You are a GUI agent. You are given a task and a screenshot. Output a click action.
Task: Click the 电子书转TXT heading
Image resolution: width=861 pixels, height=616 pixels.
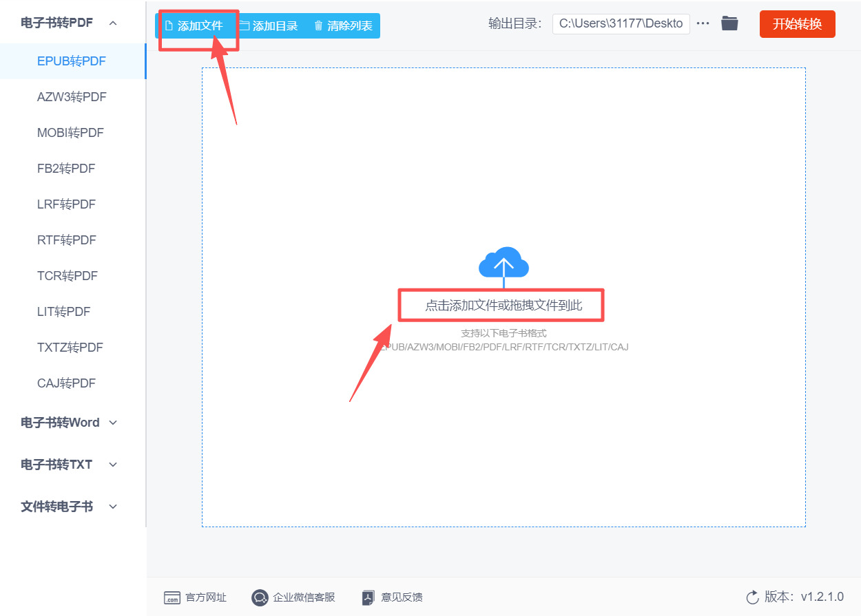click(x=56, y=465)
